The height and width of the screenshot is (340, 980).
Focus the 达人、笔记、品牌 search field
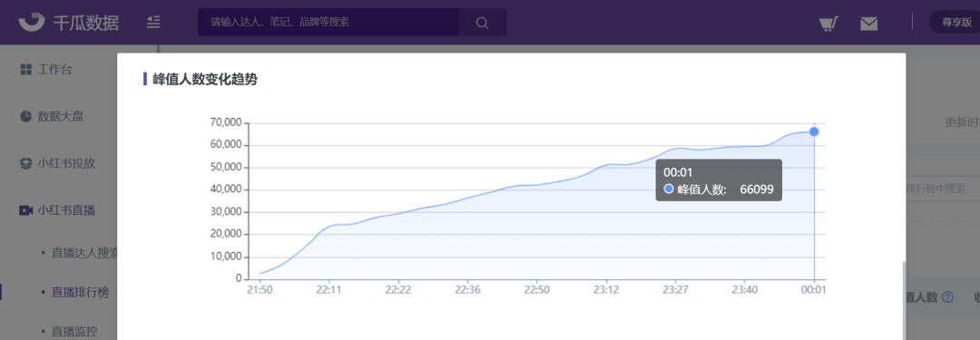[328, 23]
